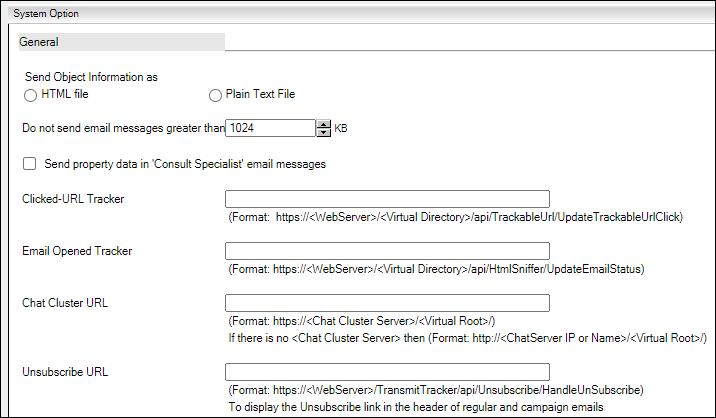Viewport: 716px width, 418px height.
Task: Click the Unsubscribe URL text box
Action: (x=387, y=372)
